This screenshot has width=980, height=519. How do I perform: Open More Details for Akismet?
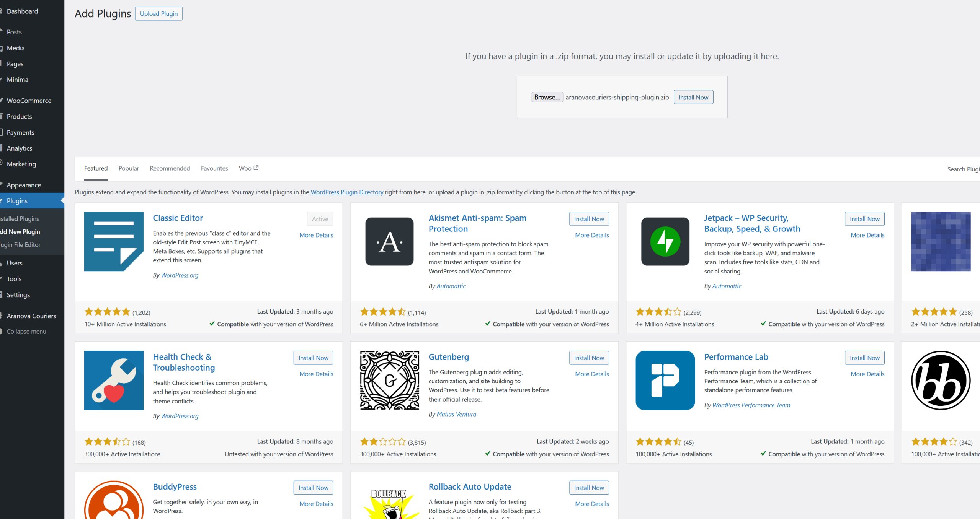(592, 235)
